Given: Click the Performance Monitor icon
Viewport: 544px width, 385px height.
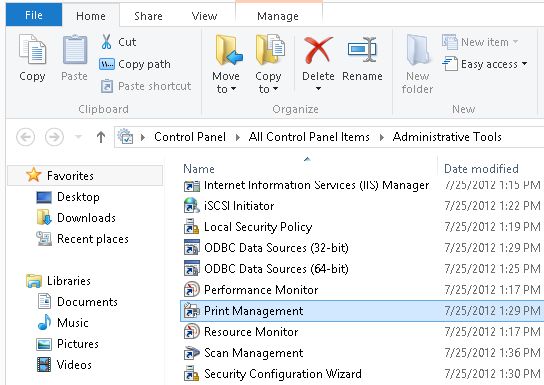Looking at the screenshot, I should [x=191, y=289].
